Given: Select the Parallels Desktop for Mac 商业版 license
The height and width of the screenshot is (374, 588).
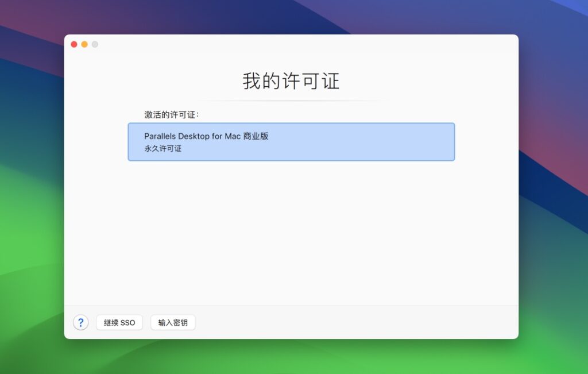Looking at the screenshot, I should (x=291, y=141).
